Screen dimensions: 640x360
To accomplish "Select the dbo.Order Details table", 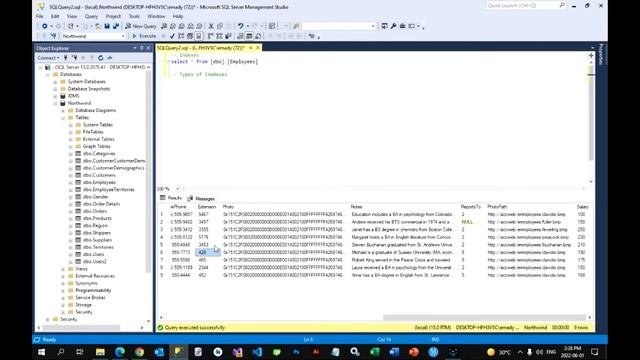I will tap(101, 204).
